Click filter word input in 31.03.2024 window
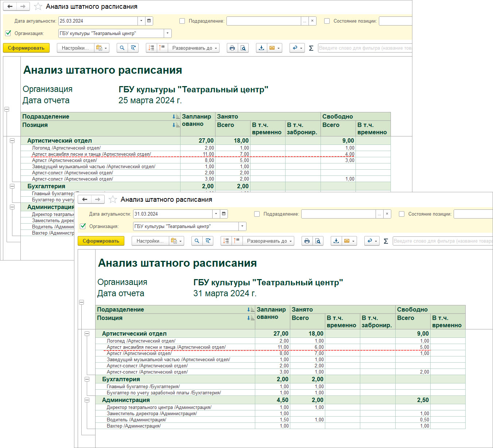Viewport: 493px width, 448px height. point(443,241)
